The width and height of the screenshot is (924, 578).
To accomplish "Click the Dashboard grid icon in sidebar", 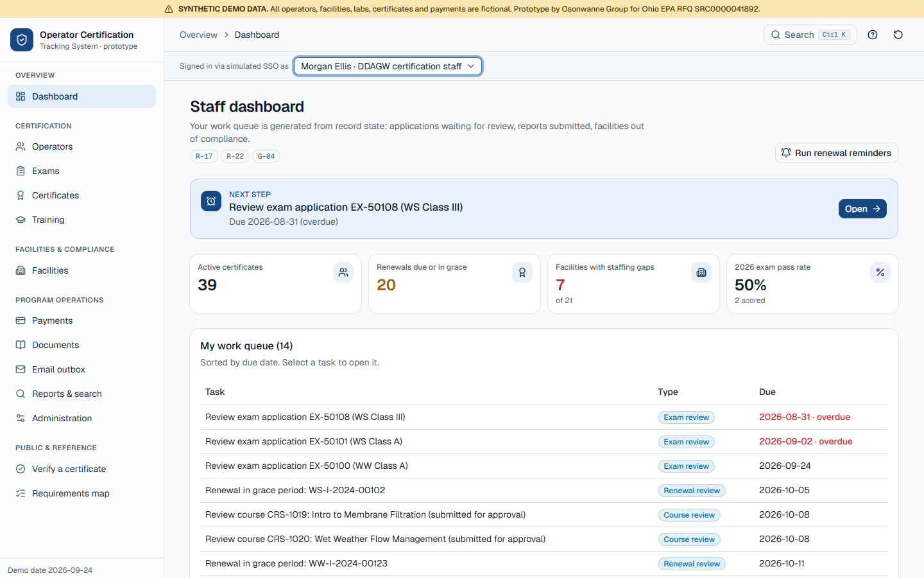I will [21, 96].
